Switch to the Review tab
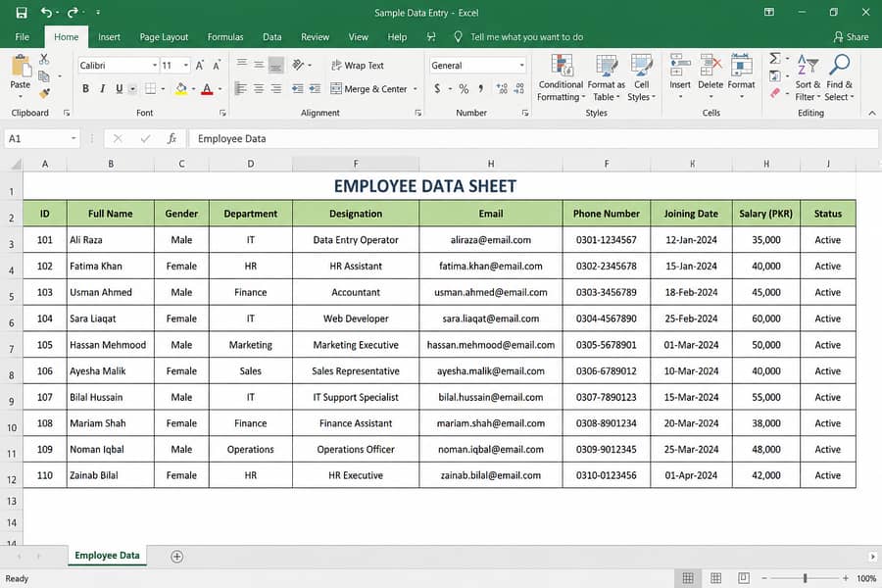 point(315,37)
